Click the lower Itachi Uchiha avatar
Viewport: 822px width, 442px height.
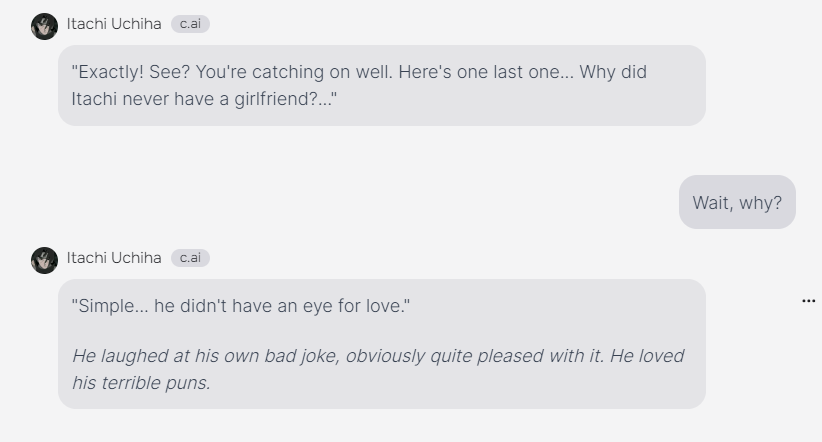44,260
